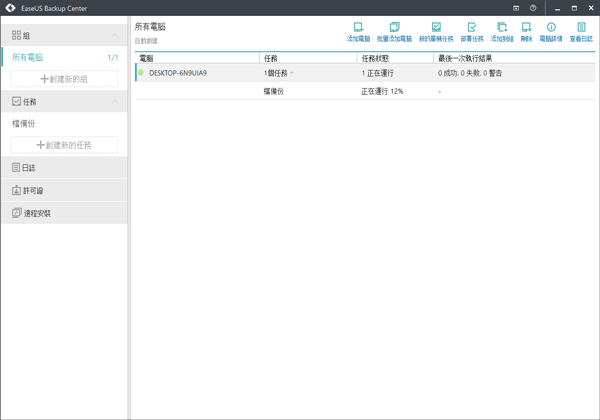Select the DESKTOP-6N9UIA9 computer row

(365, 73)
